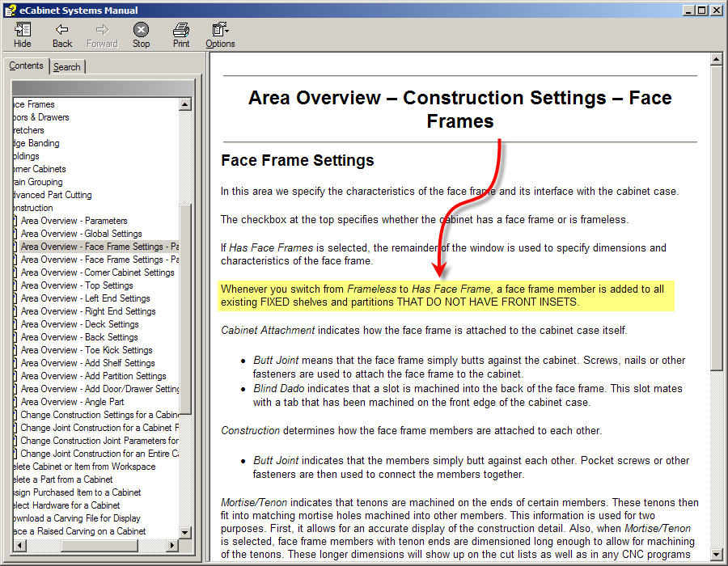Screen dimensions: 728x566
Task: Open 'Download a Carving File for Display'
Action: pos(77,518)
